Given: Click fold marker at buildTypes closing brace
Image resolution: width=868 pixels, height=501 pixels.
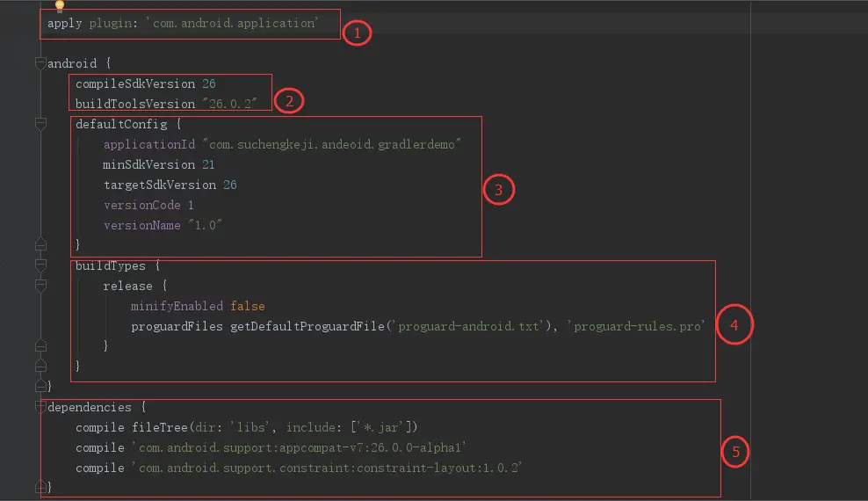Looking at the screenshot, I should pos(40,366).
